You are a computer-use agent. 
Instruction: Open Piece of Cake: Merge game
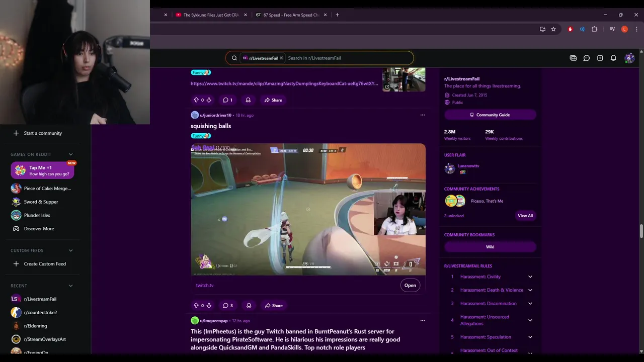42,189
